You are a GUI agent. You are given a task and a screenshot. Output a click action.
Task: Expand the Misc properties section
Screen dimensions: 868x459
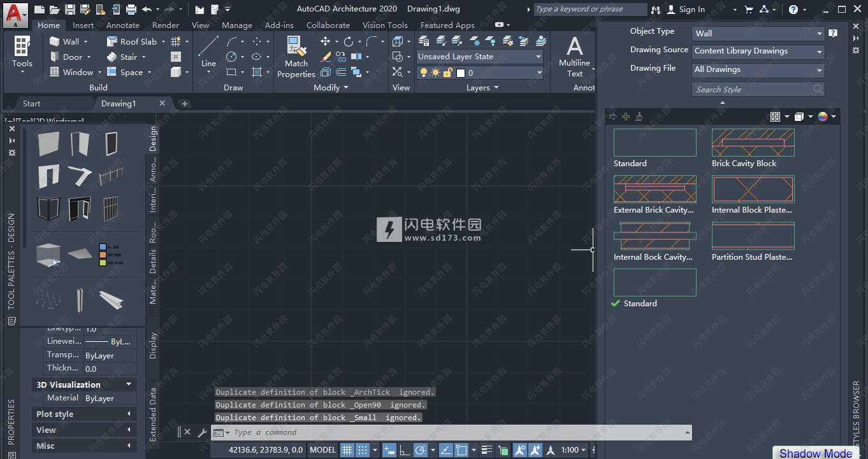(84, 446)
